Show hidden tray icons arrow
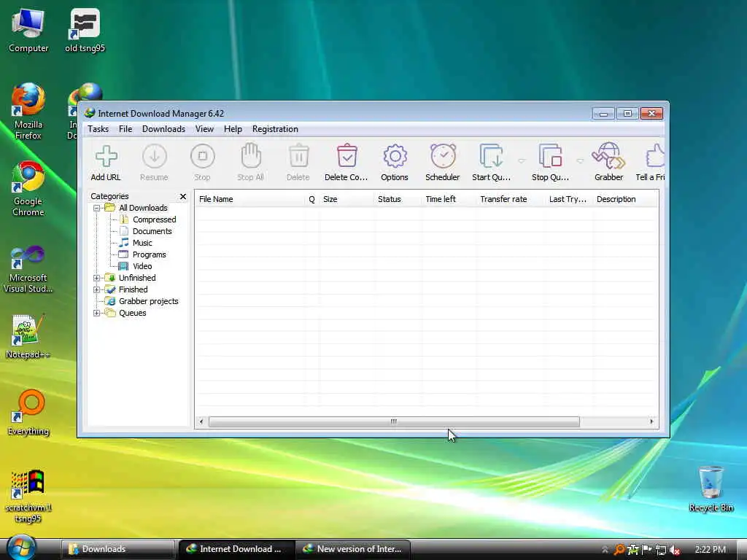Viewport: 747px width, 560px height. (x=605, y=550)
